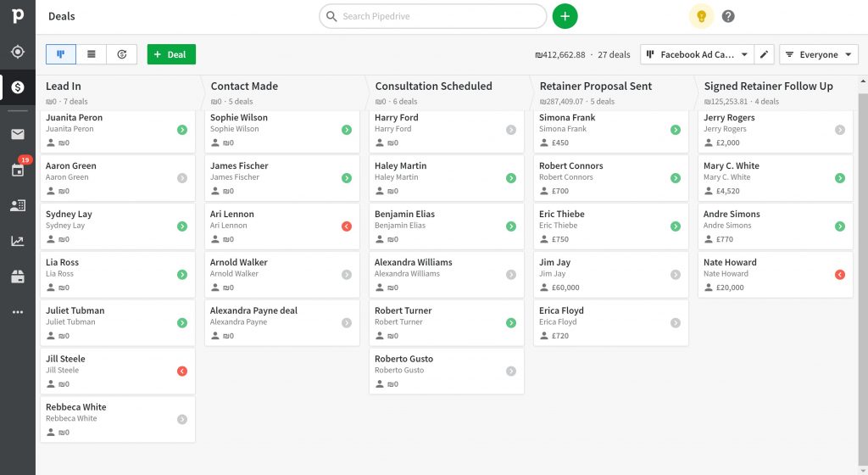Open the More three-dots sidebar item
868x475 pixels.
tap(18, 312)
